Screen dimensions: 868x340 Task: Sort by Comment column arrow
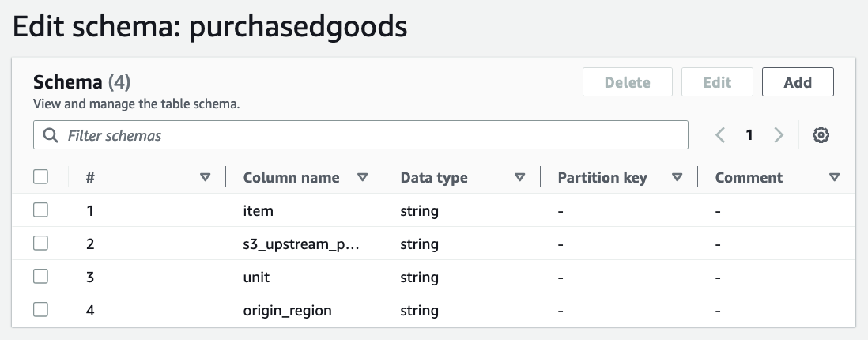[834, 178]
